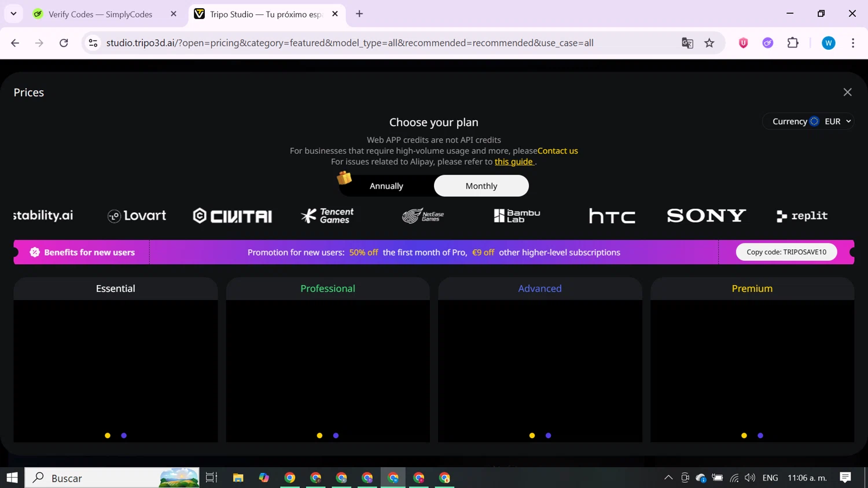Click the gift box icon beside Annually

344,178
